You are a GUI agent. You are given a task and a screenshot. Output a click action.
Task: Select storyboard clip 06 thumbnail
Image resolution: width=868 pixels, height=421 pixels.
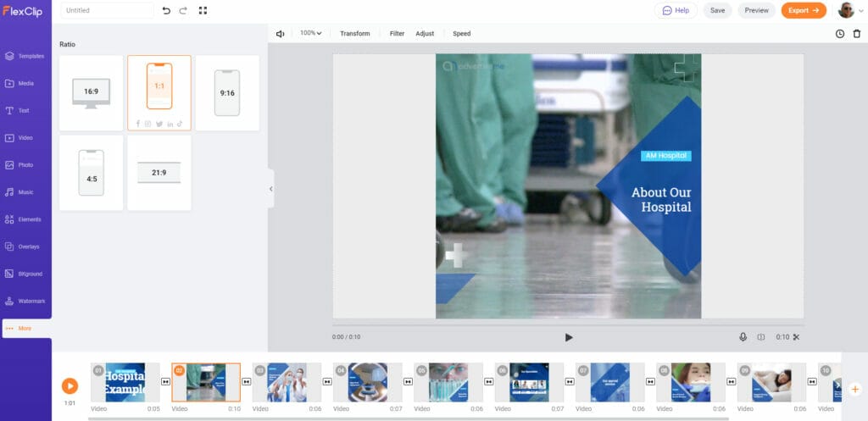point(529,382)
